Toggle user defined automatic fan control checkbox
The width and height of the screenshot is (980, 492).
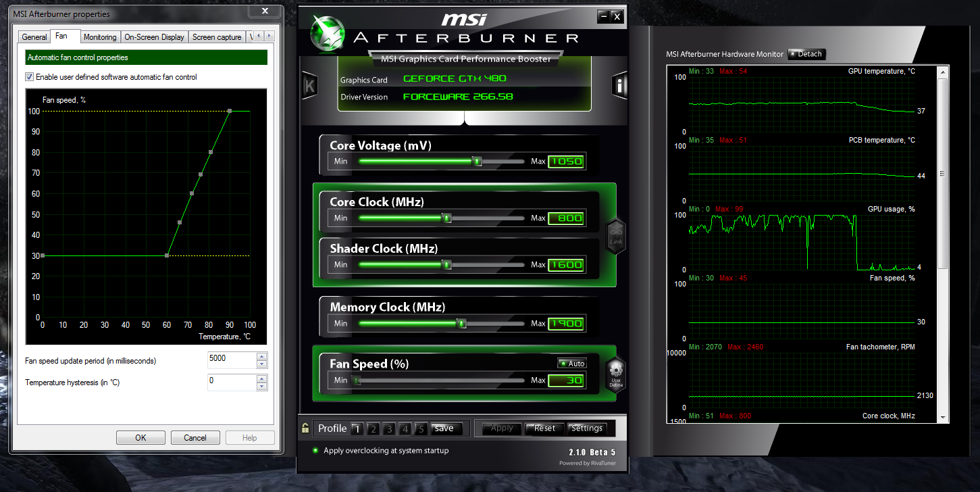click(x=29, y=77)
